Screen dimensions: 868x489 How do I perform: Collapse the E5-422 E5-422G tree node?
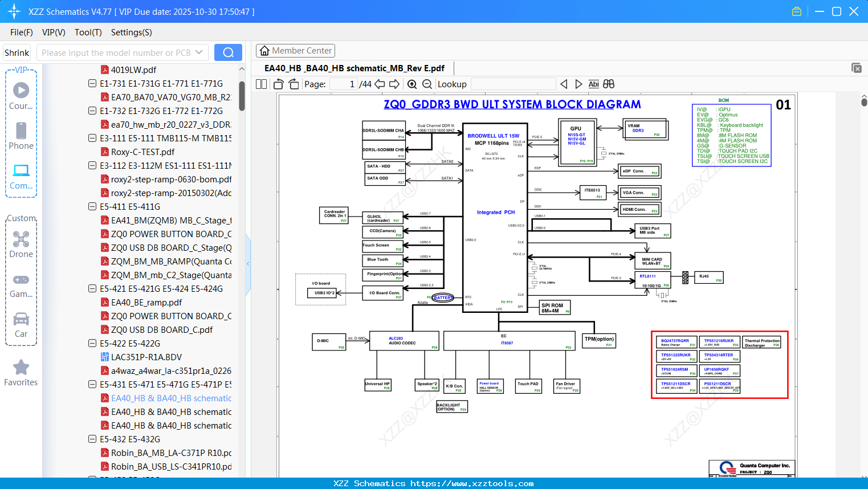click(x=92, y=344)
